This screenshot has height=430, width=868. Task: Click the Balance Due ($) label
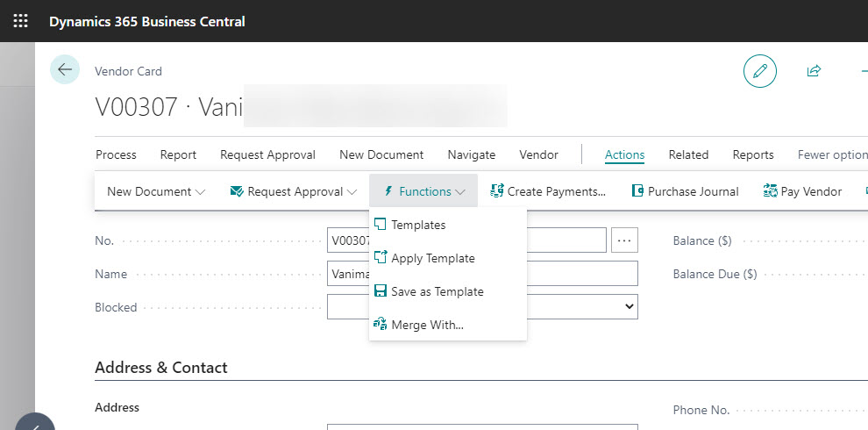pyautogui.click(x=715, y=274)
